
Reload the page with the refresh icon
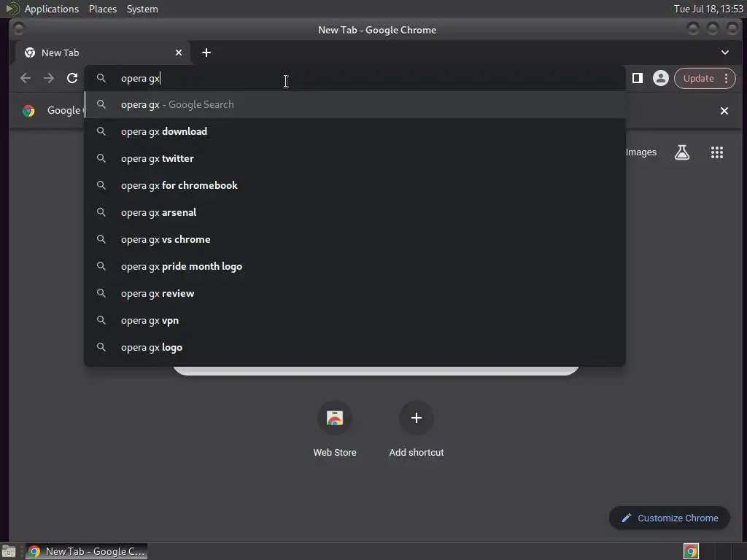pyautogui.click(x=72, y=78)
